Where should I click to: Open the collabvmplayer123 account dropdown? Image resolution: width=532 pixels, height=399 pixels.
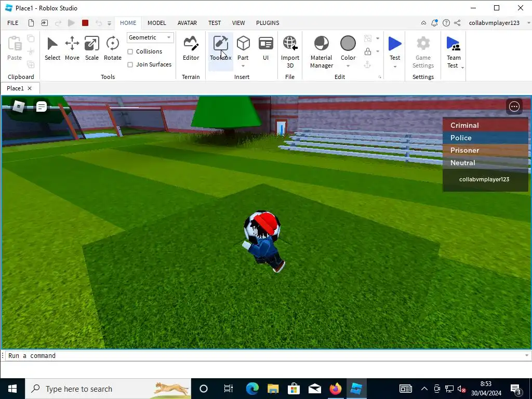528,23
